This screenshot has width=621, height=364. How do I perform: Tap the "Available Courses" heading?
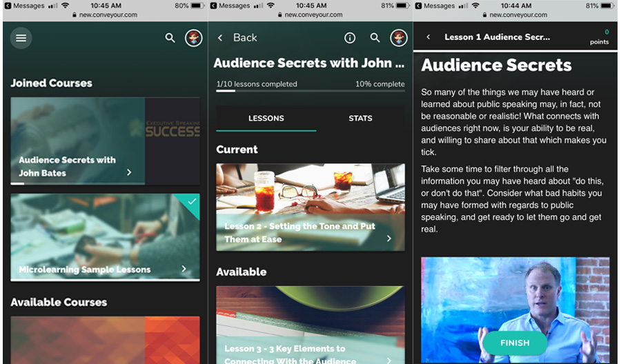click(x=59, y=302)
